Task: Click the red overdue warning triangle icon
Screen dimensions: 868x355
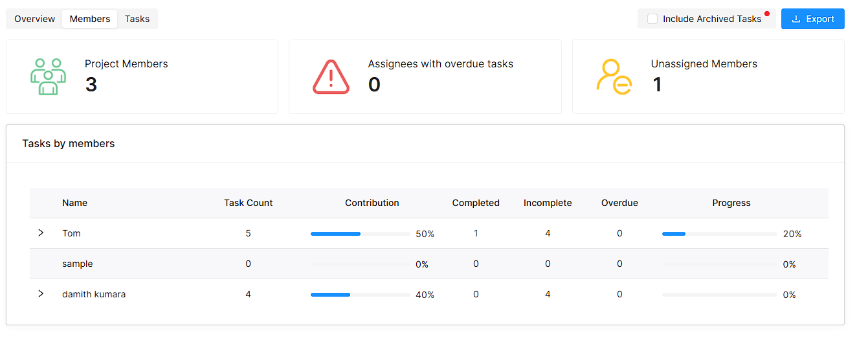Action: (x=331, y=77)
